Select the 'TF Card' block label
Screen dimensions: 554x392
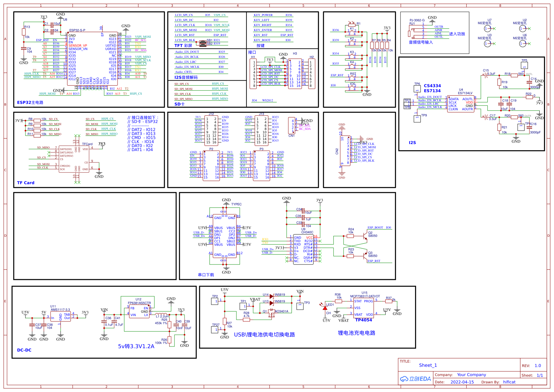click(x=26, y=183)
